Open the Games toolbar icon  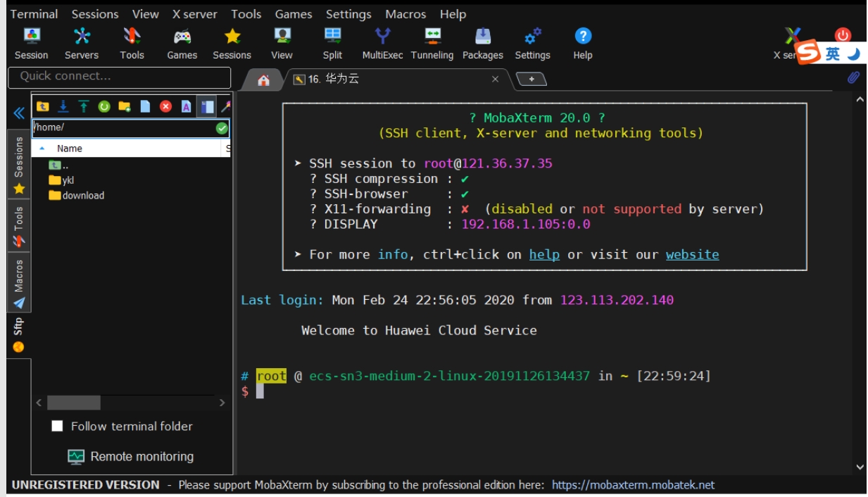(182, 44)
